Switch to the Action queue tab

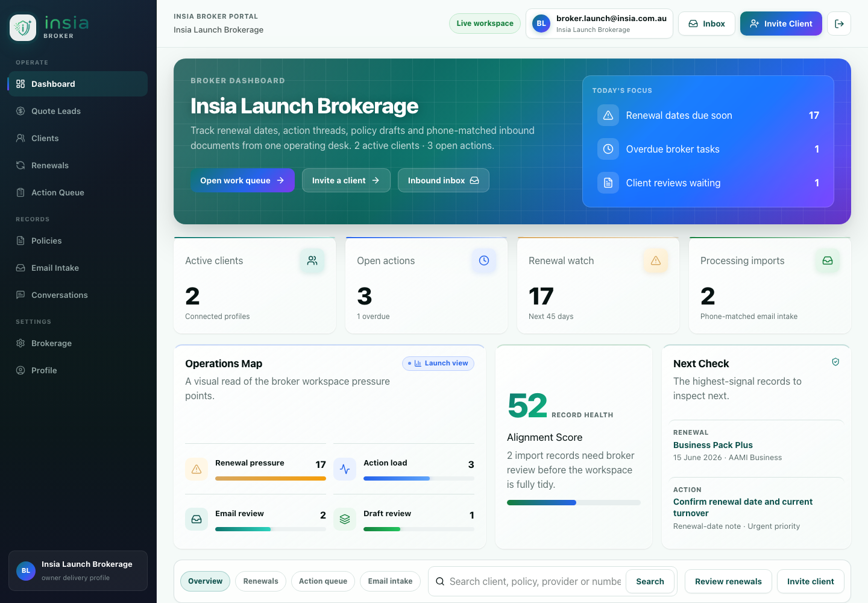[323, 581]
